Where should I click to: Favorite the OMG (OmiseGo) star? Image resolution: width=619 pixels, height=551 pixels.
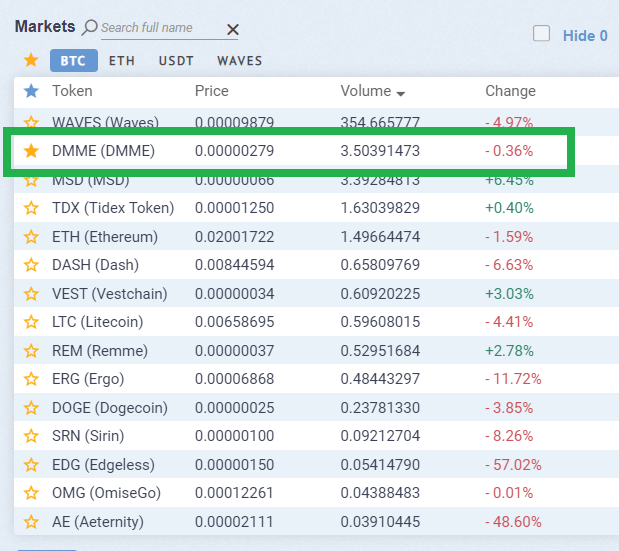click(x=31, y=493)
